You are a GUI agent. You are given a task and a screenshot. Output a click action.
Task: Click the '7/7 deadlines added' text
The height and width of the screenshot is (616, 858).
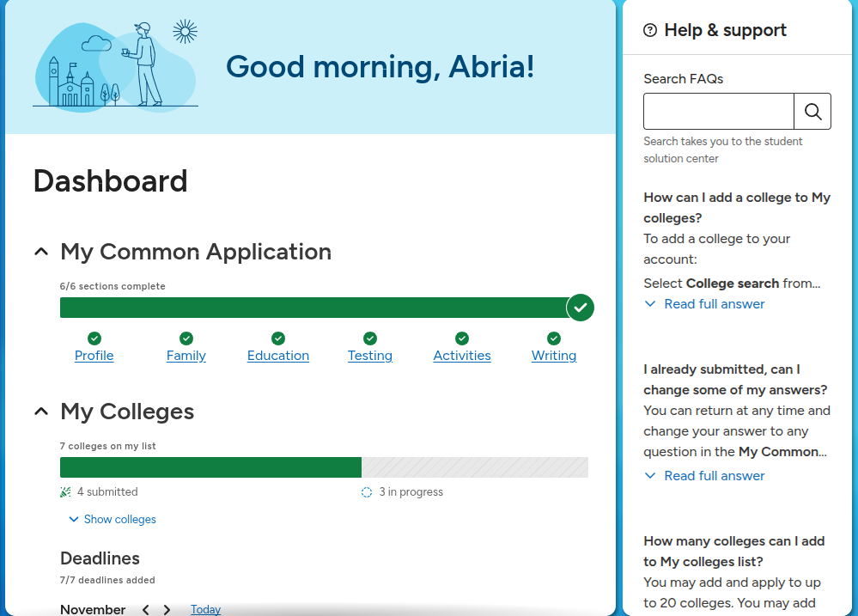tap(107, 581)
